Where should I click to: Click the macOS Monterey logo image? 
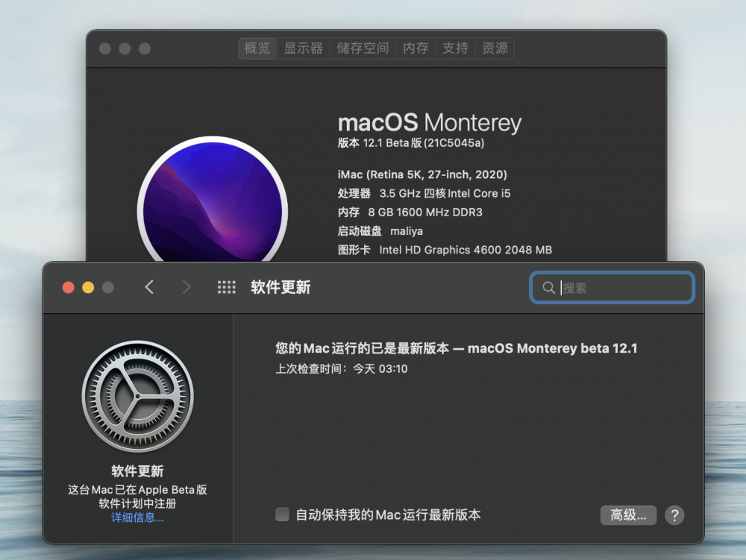(213, 199)
